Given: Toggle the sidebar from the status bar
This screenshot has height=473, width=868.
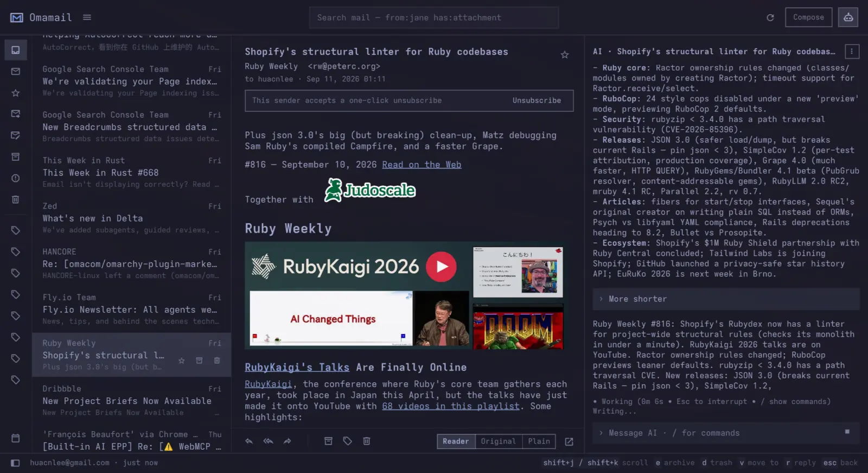Looking at the screenshot, I should pyautogui.click(x=15, y=463).
